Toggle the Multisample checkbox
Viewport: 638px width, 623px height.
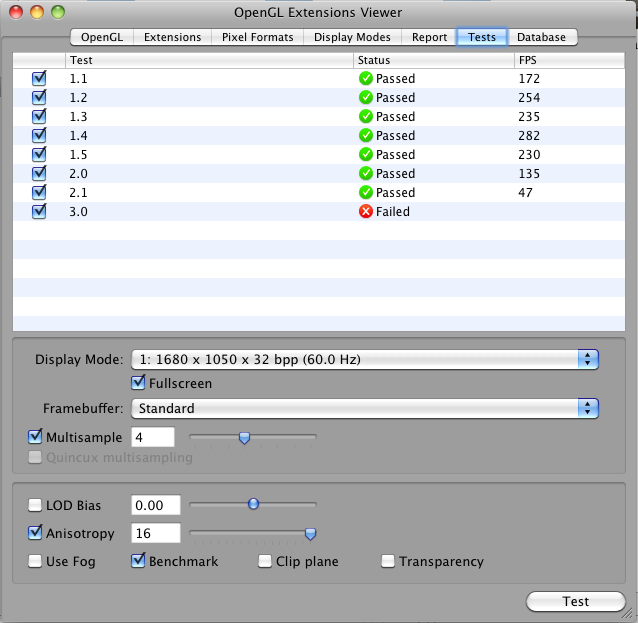(35, 437)
